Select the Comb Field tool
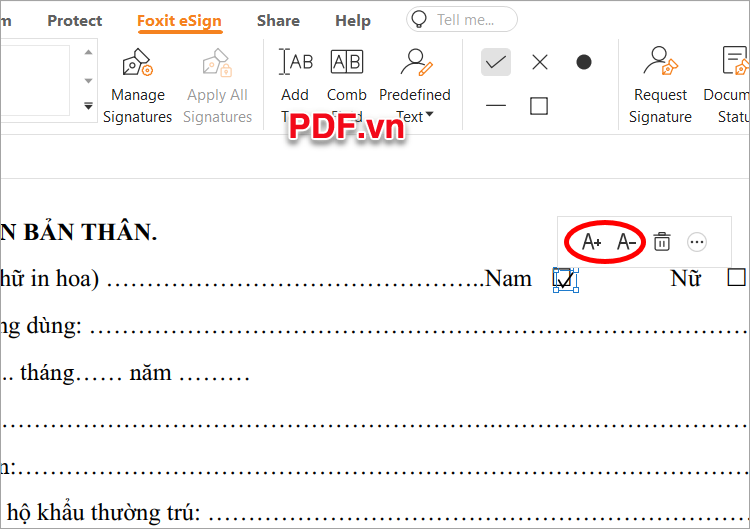This screenshot has width=750, height=529. (346, 64)
